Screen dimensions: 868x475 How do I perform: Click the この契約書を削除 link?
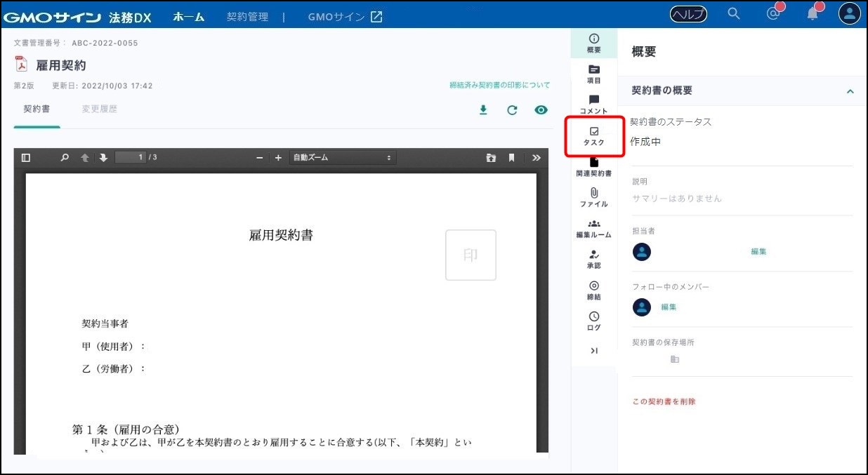[664, 402]
